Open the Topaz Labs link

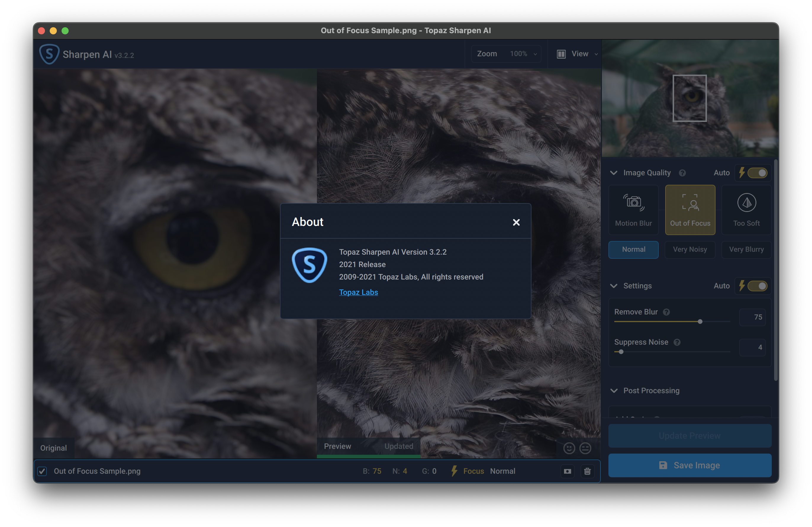pyautogui.click(x=358, y=292)
